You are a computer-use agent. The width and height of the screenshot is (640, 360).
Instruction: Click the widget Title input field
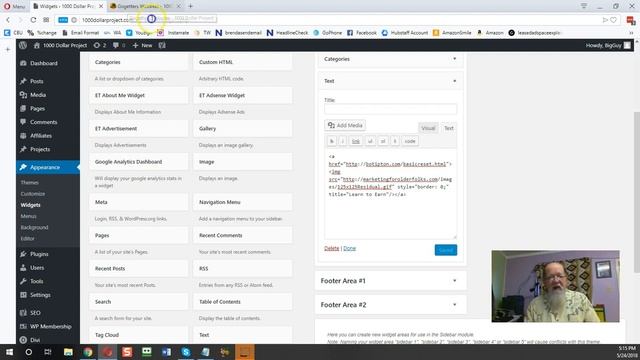pyautogui.click(x=390, y=109)
